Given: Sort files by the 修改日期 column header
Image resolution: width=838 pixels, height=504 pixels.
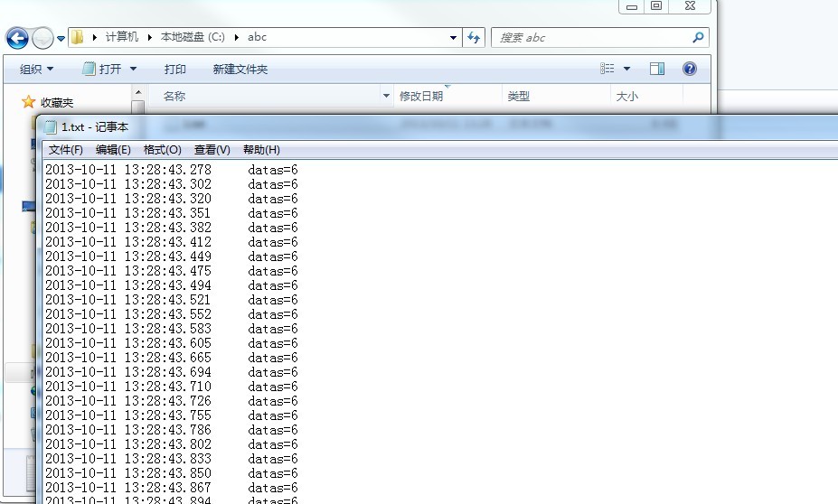Looking at the screenshot, I should [x=421, y=96].
